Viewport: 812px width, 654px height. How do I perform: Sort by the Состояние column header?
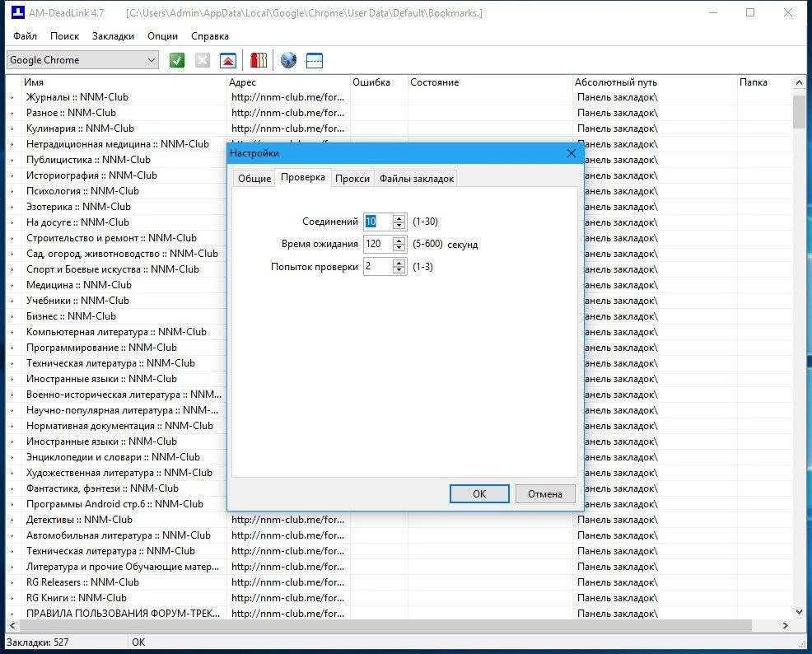click(x=489, y=82)
